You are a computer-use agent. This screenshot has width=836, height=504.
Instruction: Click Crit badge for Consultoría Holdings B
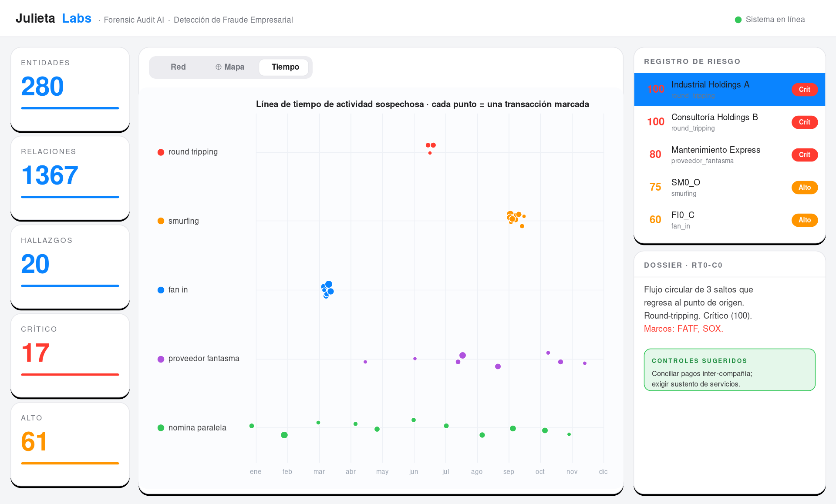tap(804, 122)
